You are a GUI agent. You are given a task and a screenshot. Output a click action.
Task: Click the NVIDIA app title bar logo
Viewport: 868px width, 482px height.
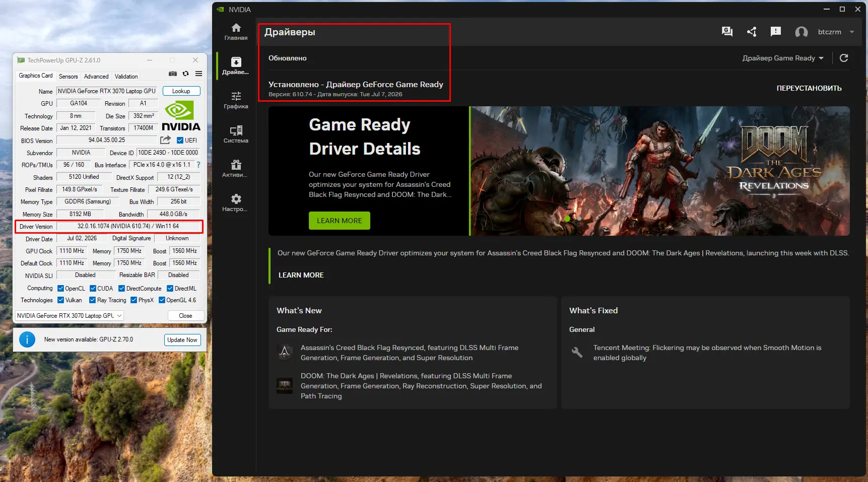coord(220,9)
